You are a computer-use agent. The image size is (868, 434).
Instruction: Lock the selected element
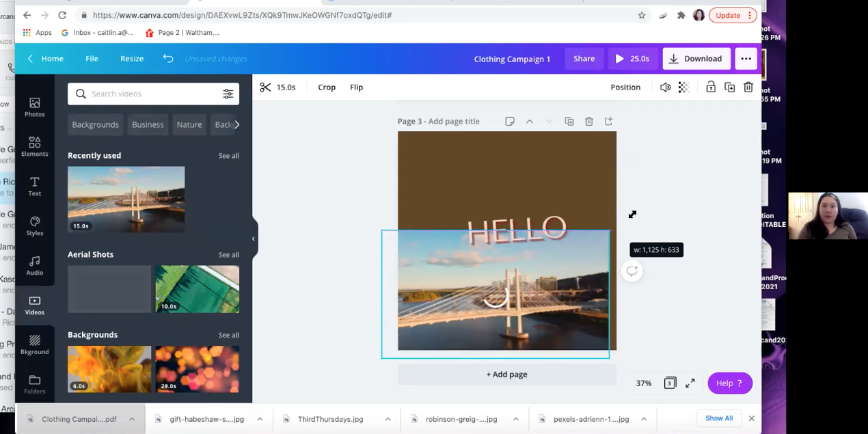tap(711, 87)
